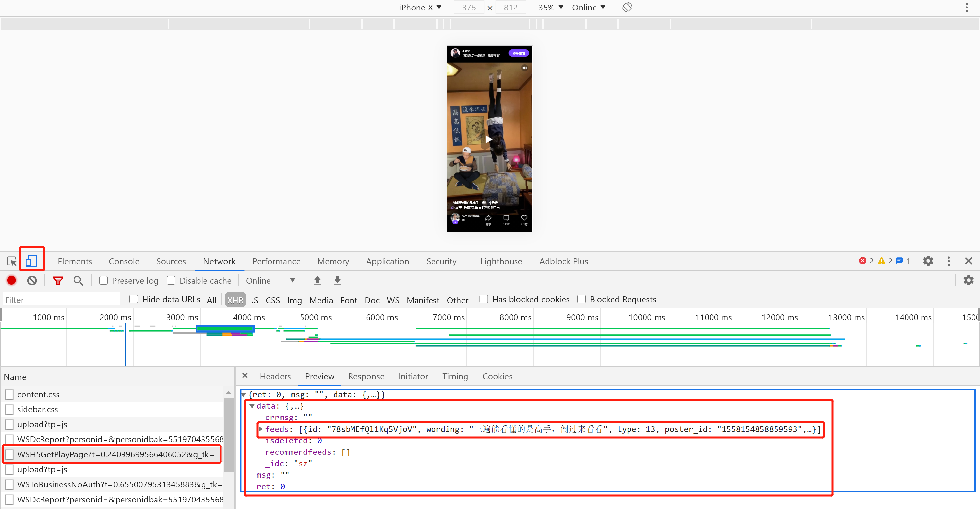This screenshot has width=980, height=509.
Task: Switch to the Console tab
Action: 123,261
